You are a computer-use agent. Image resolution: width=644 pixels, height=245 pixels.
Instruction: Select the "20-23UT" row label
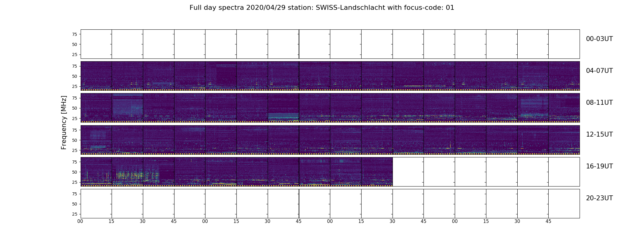599,198
